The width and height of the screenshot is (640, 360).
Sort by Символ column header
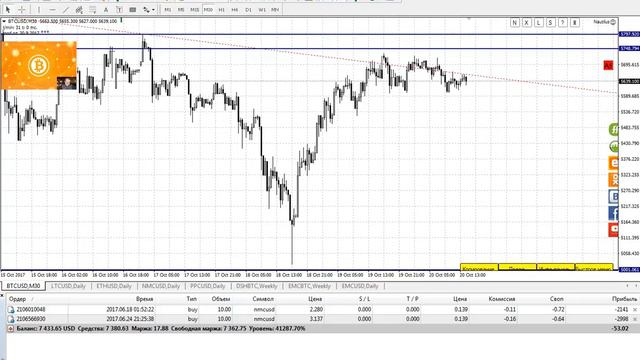(x=263, y=299)
